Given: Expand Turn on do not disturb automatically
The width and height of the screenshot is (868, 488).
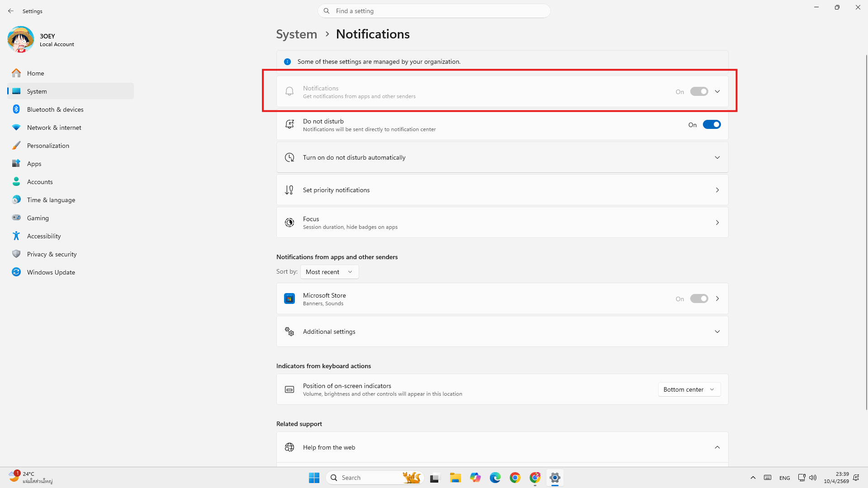Looking at the screenshot, I should pos(502,157).
